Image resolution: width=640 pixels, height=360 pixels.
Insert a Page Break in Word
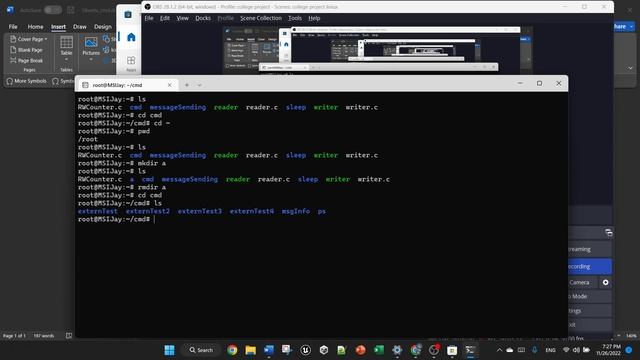point(26,60)
